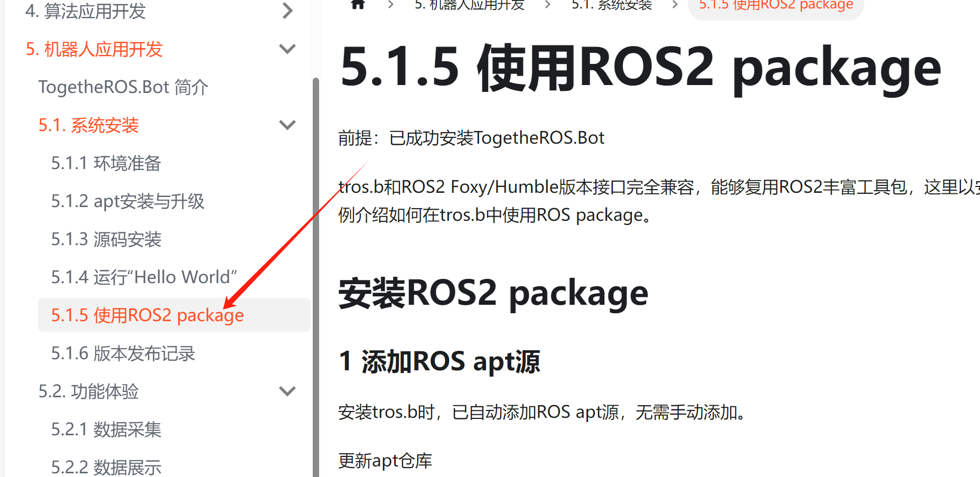Open TogetheROS.Bot 简介 page
Viewport: 980px width, 477px height.
123,87
